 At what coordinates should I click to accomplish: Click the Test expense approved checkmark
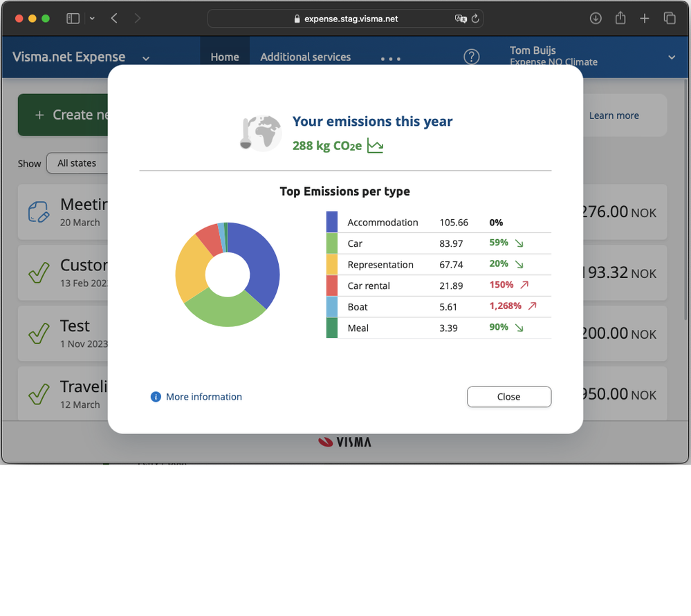pyautogui.click(x=38, y=333)
